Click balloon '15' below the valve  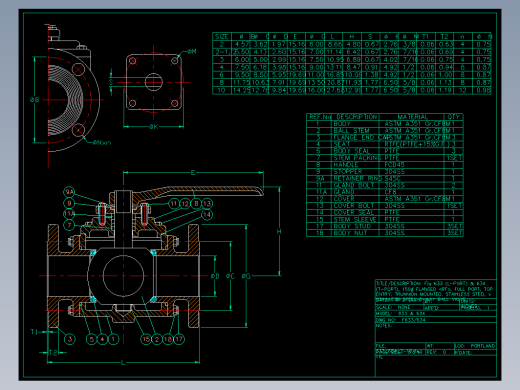click(x=146, y=339)
